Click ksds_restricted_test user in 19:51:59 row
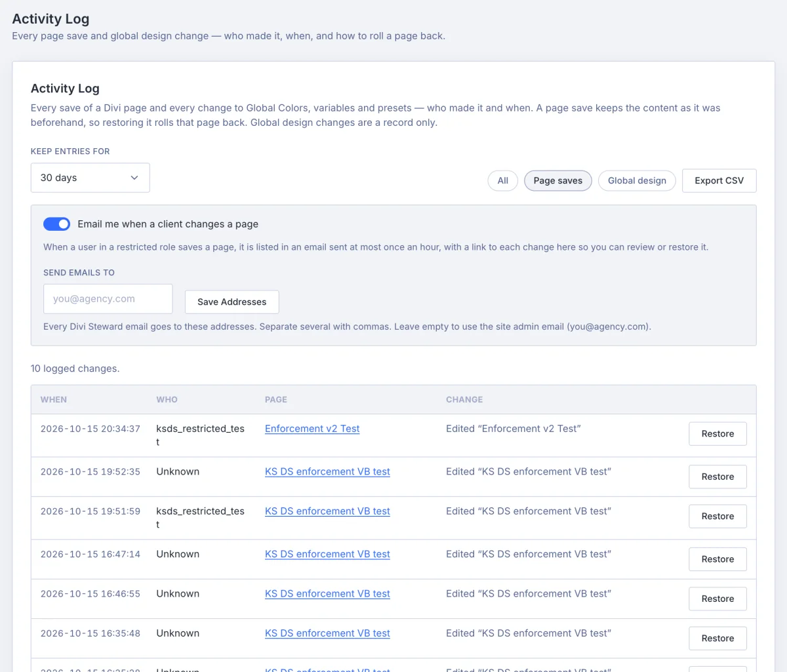Screen dimensions: 787x672 pyautogui.click(x=200, y=518)
